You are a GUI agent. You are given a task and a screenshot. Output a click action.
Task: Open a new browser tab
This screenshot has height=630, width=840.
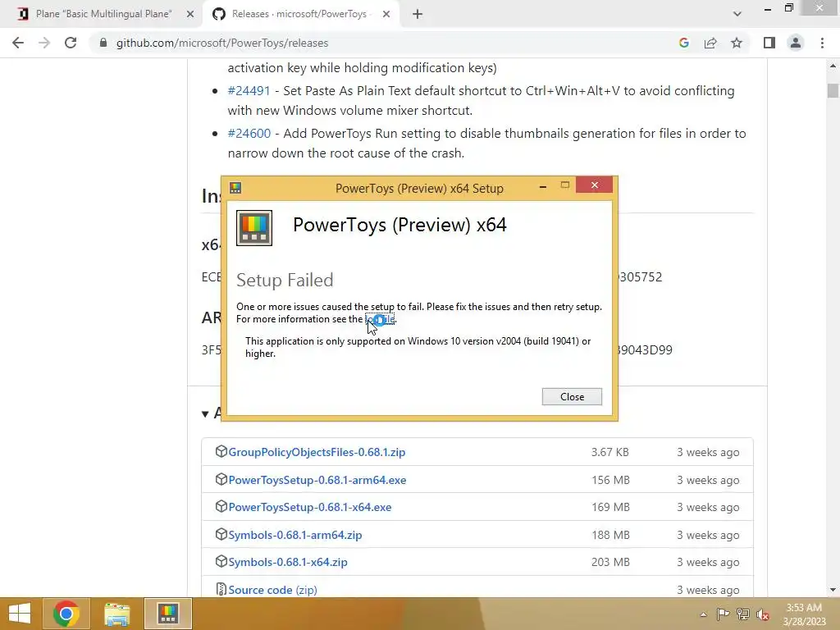[418, 15]
